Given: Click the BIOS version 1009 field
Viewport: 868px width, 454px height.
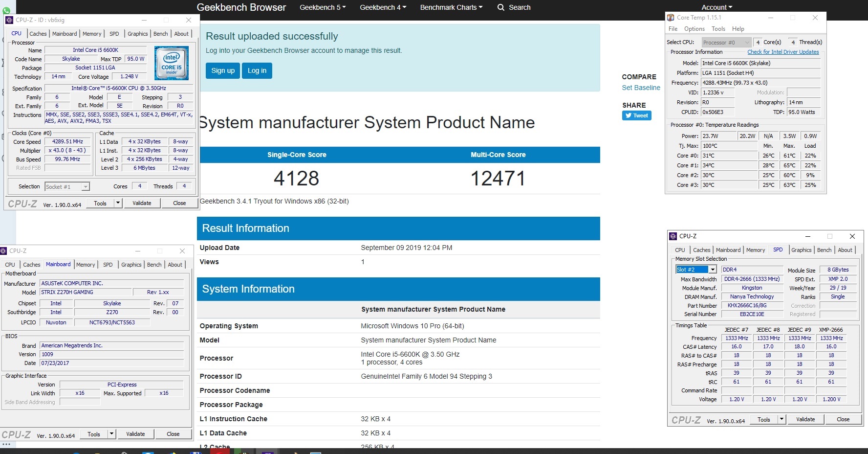Looking at the screenshot, I should pyautogui.click(x=112, y=354).
